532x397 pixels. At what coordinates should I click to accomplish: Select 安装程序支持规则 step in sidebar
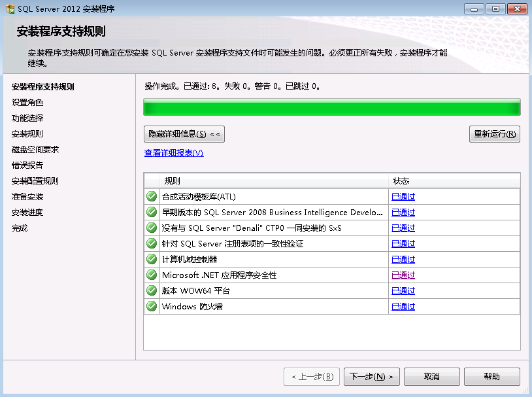[42, 86]
